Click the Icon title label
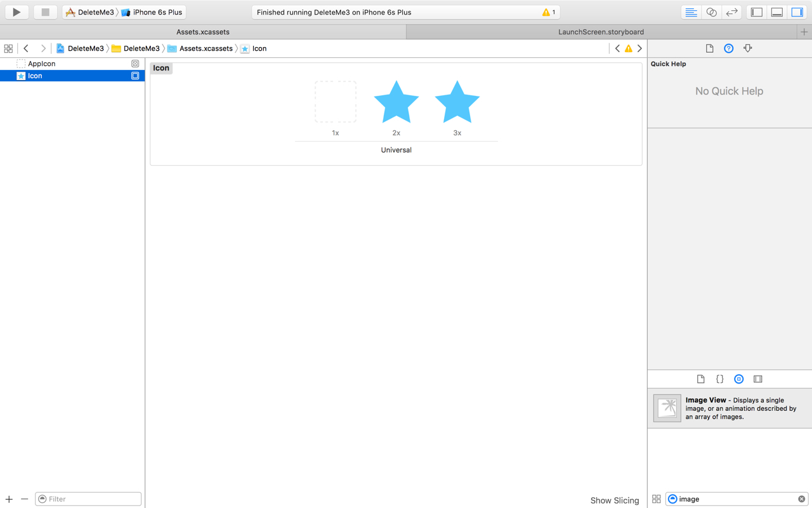This screenshot has height=508, width=812. point(161,68)
